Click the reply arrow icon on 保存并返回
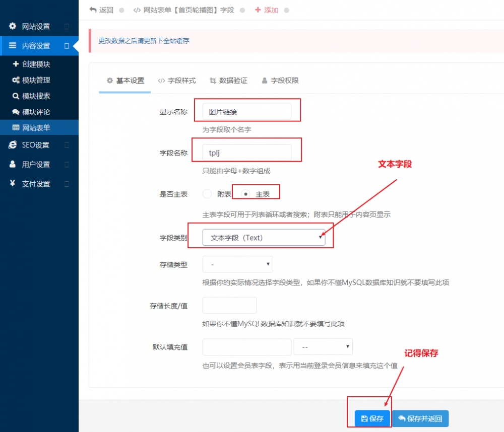The height and width of the screenshot is (432, 504). pos(402,418)
